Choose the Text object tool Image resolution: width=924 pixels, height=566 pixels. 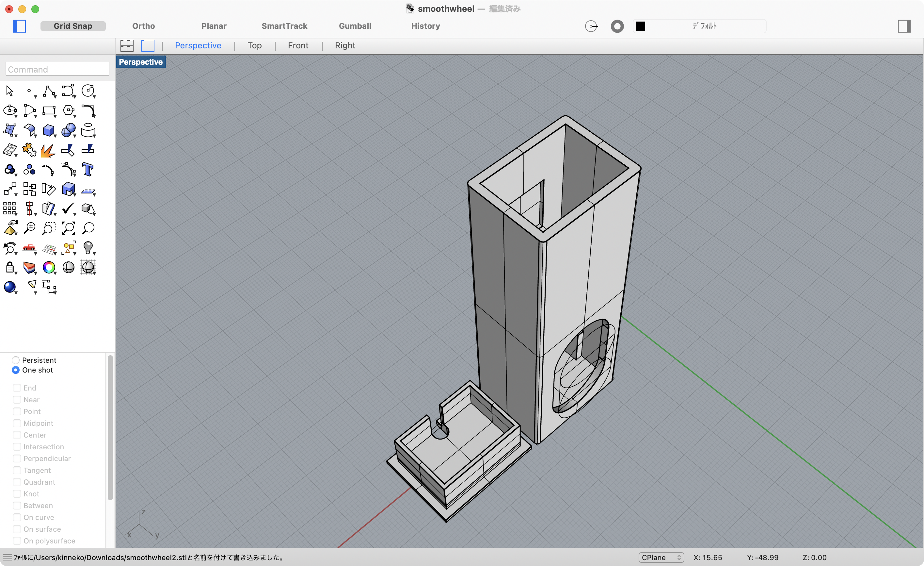pos(88,170)
